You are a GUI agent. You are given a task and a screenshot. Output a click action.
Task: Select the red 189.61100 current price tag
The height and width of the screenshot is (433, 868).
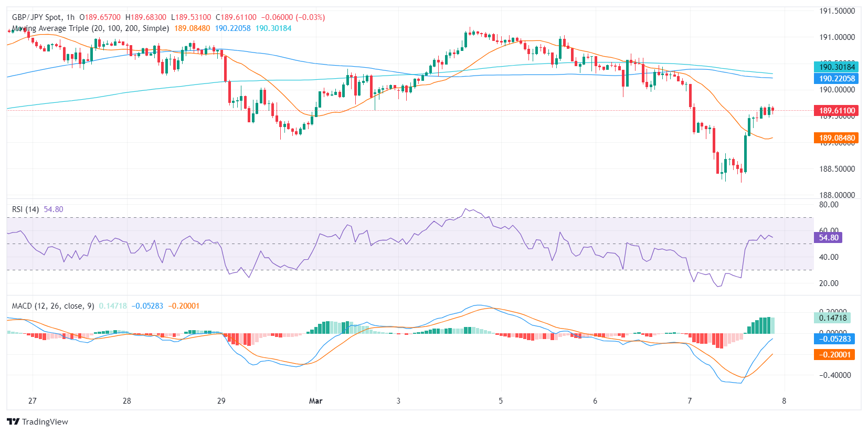coord(837,111)
